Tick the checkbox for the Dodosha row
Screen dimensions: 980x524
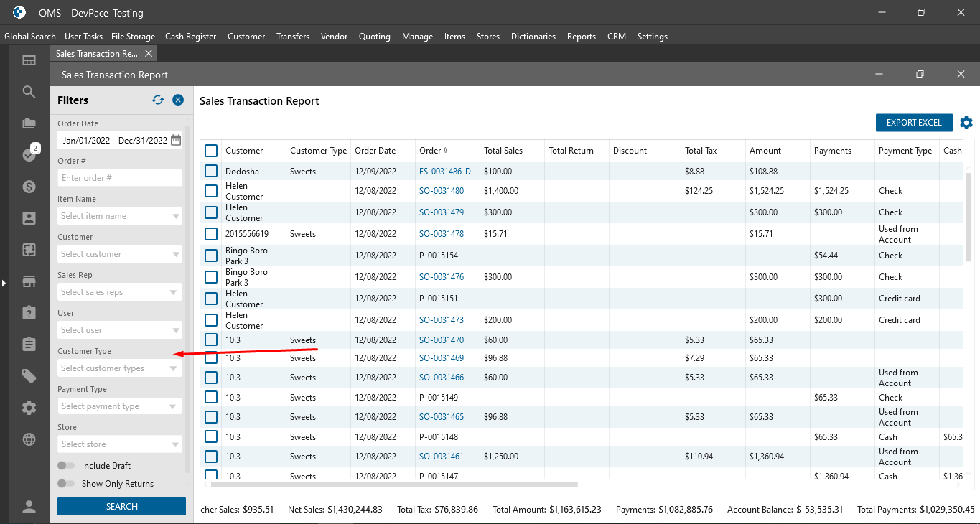click(x=211, y=172)
